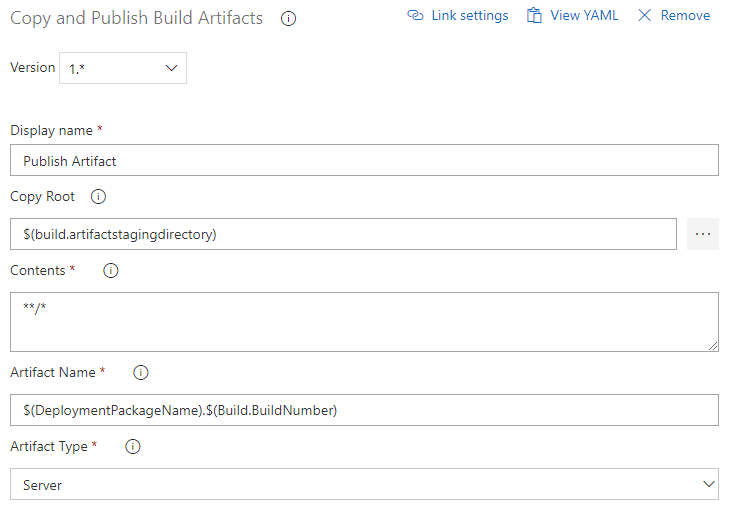Click the Contents text area resize handle
731x515 pixels.
(713, 346)
